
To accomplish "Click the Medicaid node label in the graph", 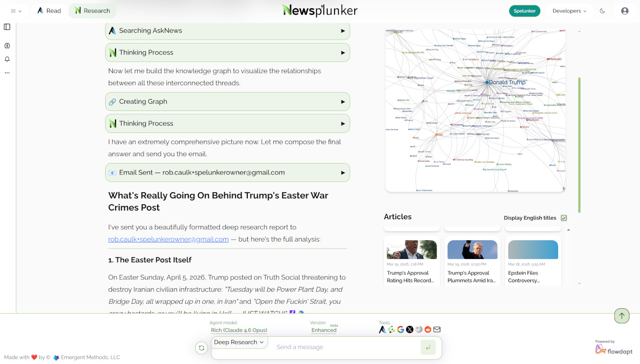I will point(555,59).
